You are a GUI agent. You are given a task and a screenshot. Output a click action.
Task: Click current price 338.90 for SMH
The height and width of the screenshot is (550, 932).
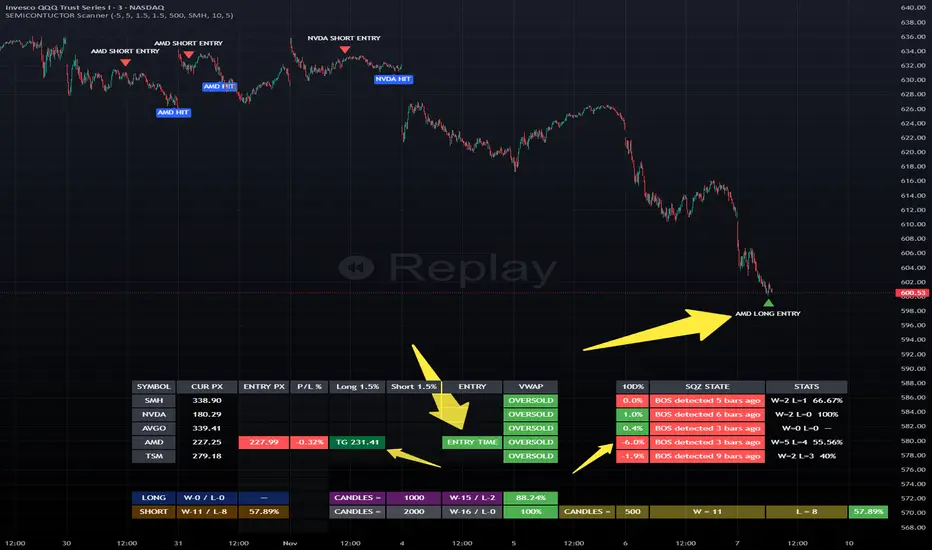click(207, 401)
